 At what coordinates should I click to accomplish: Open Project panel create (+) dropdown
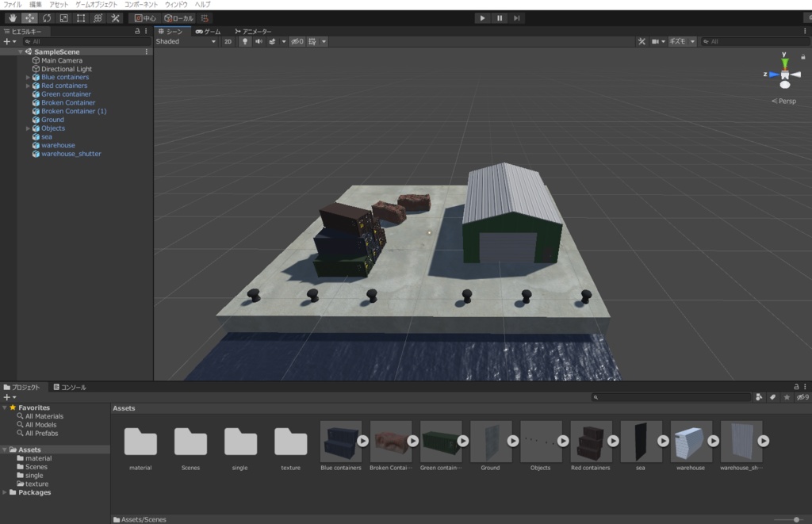[x=10, y=397]
